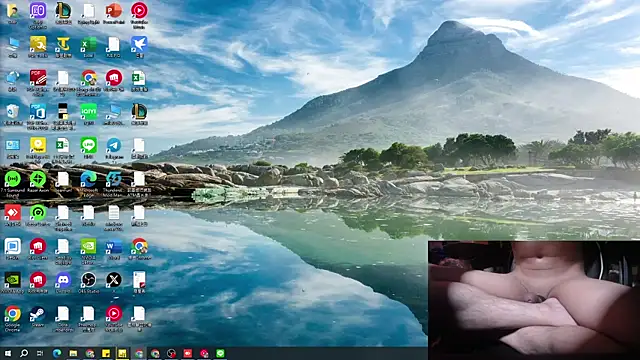Switch to LINE in the taskbar
Viewport: 640px width, 360px height.
220,353
